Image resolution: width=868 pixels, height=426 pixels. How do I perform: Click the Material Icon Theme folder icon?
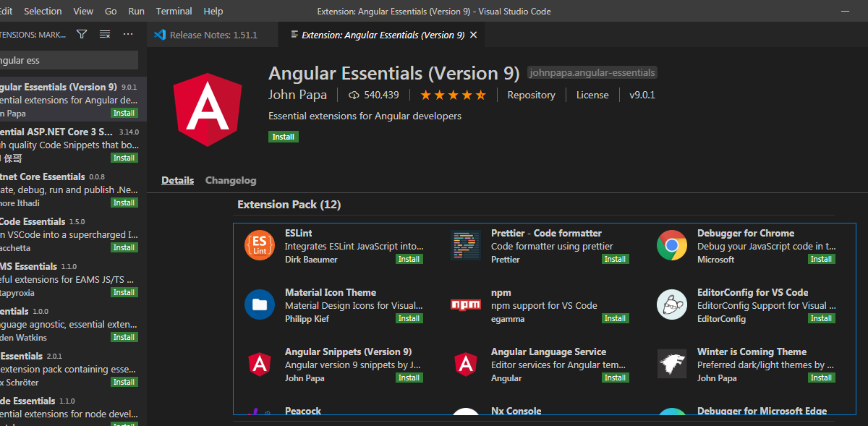point(259,304)
